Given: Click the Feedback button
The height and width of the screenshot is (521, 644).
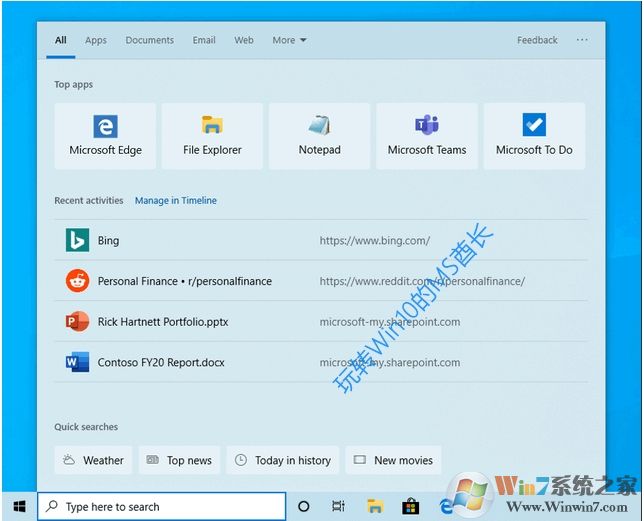Looking at the screenshot, I should tap(537, 40).
